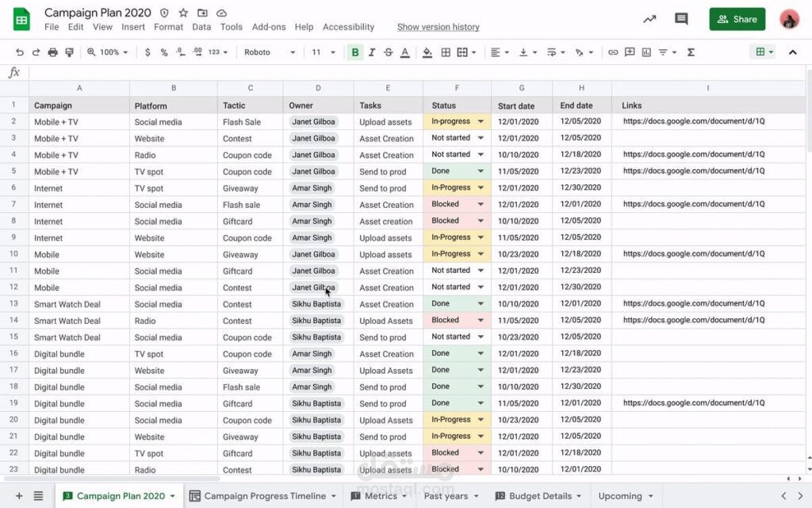Open the Campaign Plan 2020 tab arrow
Viewport: 812px width, 508px height.
172,496
